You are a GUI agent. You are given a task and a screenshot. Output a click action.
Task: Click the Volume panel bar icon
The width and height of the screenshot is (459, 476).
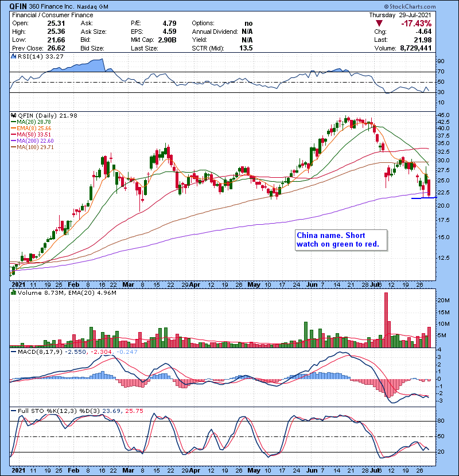[13, 292]
